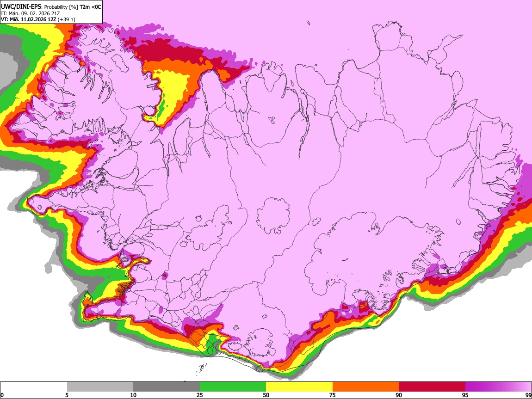Click the purple 95-99 legend swatch

tap(498, 387)
